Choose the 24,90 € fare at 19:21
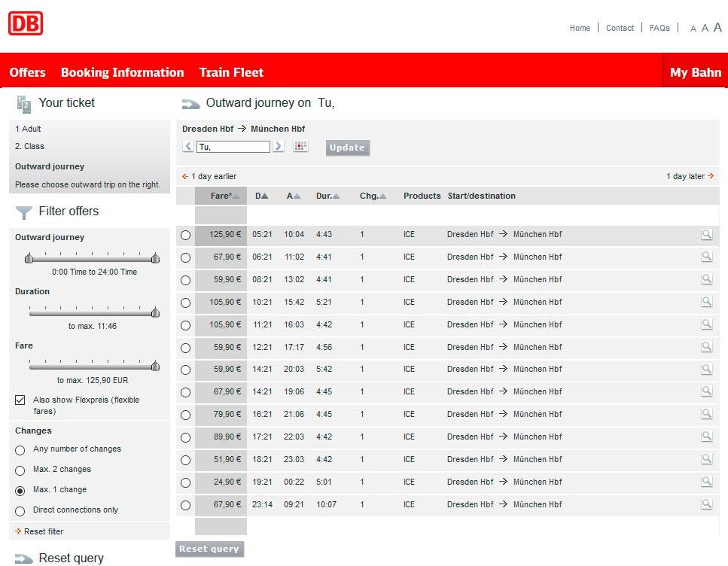This screenshot has height=566, width=728. pyautogui.click(x=186, y=482)
